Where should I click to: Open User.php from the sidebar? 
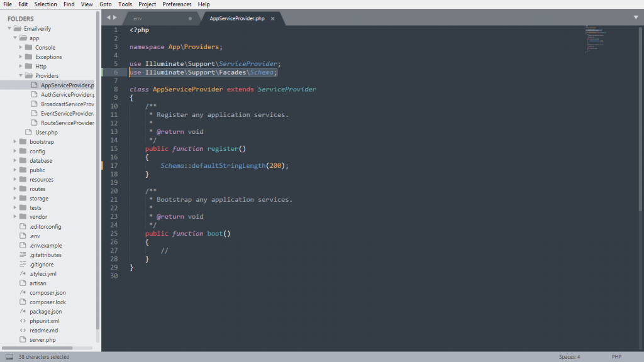46,133
